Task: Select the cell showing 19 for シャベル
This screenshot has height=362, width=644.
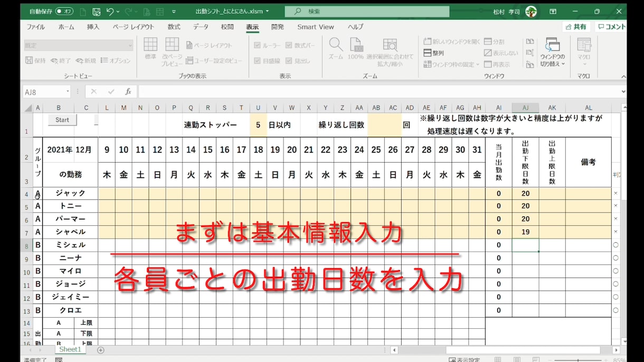Action: point(525,232)
